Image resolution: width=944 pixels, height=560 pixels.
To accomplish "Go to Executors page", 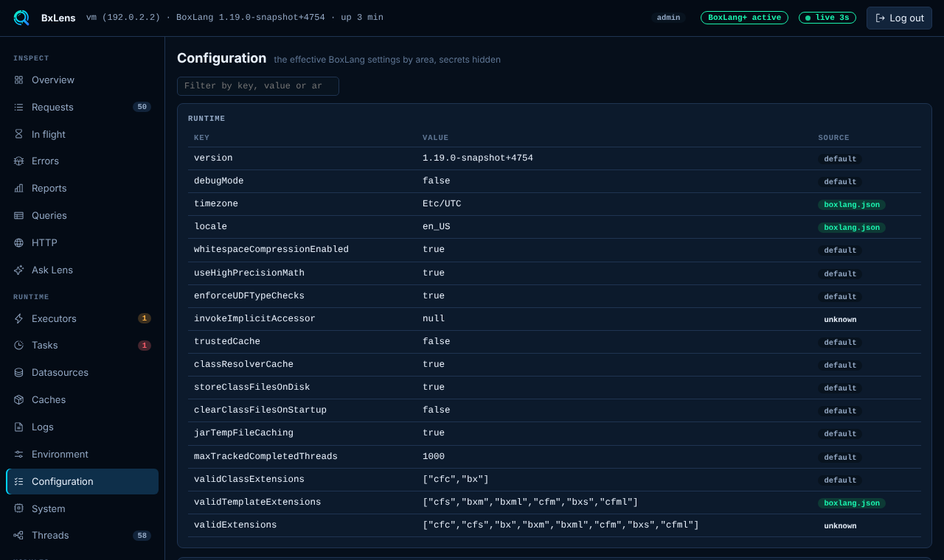I will (x=82, y=318).
